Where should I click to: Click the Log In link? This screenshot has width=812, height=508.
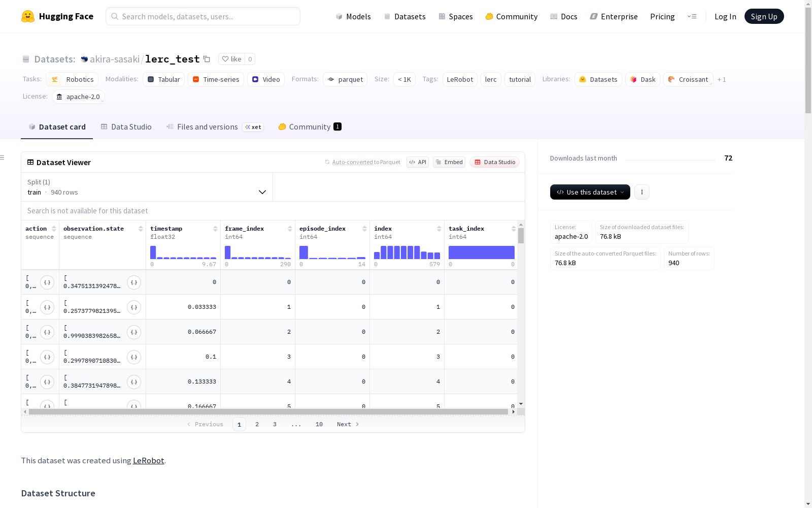pyautogui.click(x=725, y=16)
